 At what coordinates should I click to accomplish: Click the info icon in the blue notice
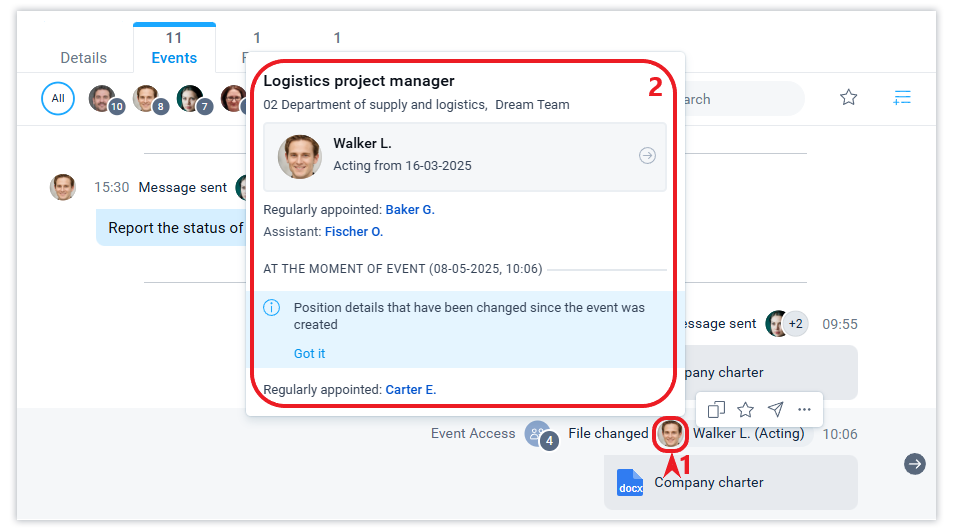coord(272,308)
